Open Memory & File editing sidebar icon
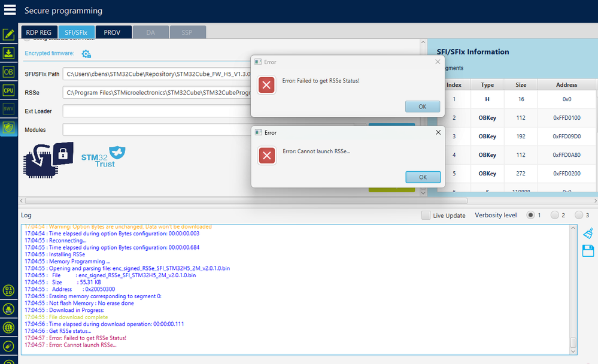 click(x=8, y=34)
